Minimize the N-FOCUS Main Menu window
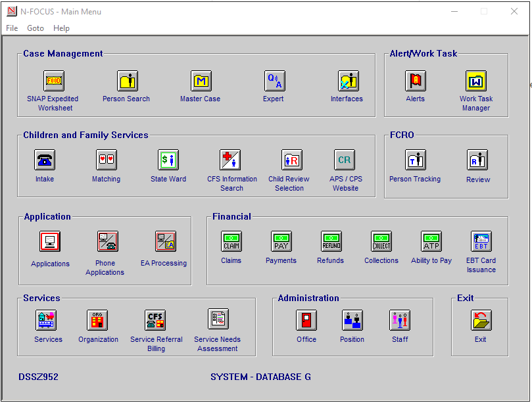This screenshot has width=532, height=403. [x=454, y=11]
